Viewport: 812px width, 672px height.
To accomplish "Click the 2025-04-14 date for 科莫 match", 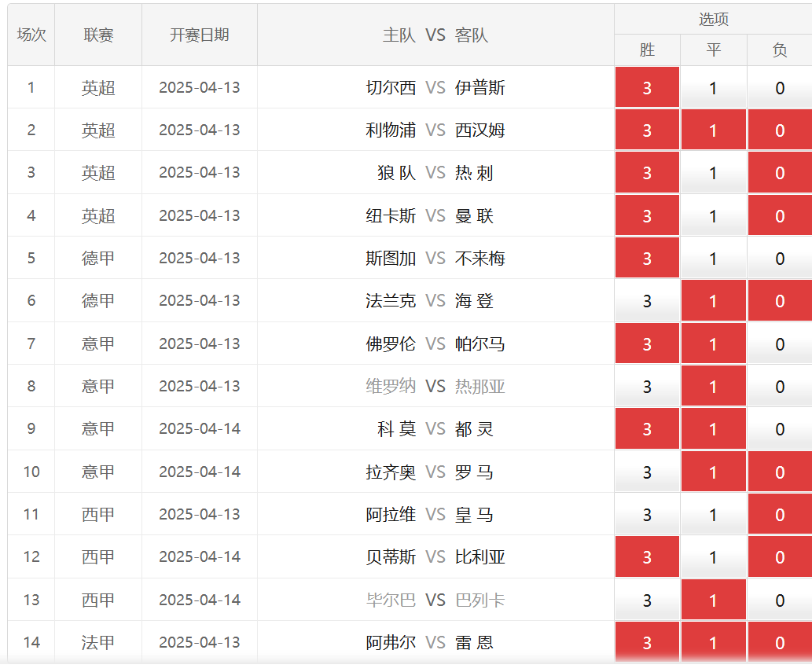I will [x=200, y=428].
